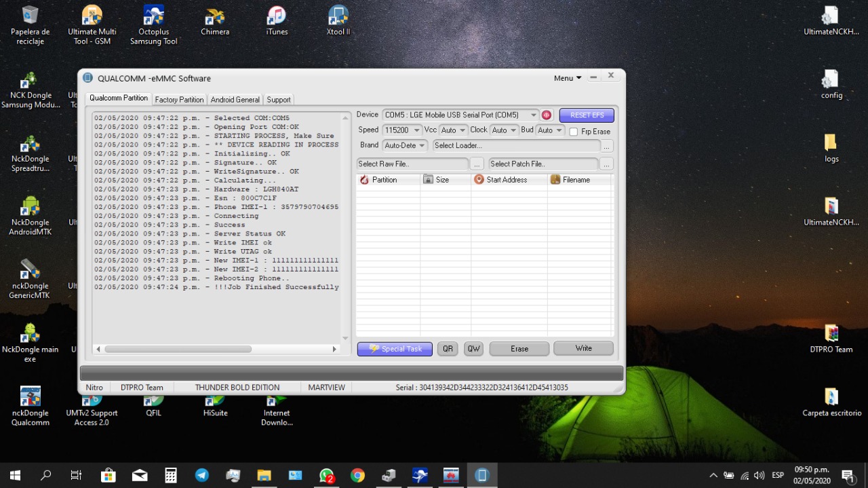The width and height of the screenshot is (868, 488).
Task: Open Windows Start menu
Action: point(15,475)
